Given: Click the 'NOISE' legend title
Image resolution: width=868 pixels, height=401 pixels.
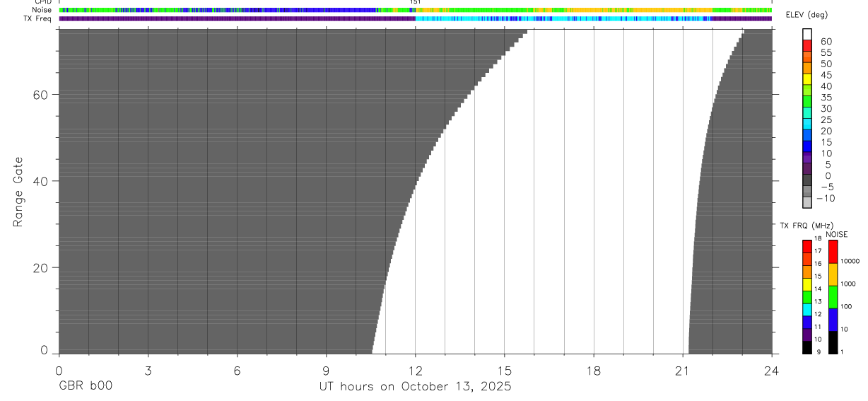Looking at the screenshot, I should [x=836, y=234].
